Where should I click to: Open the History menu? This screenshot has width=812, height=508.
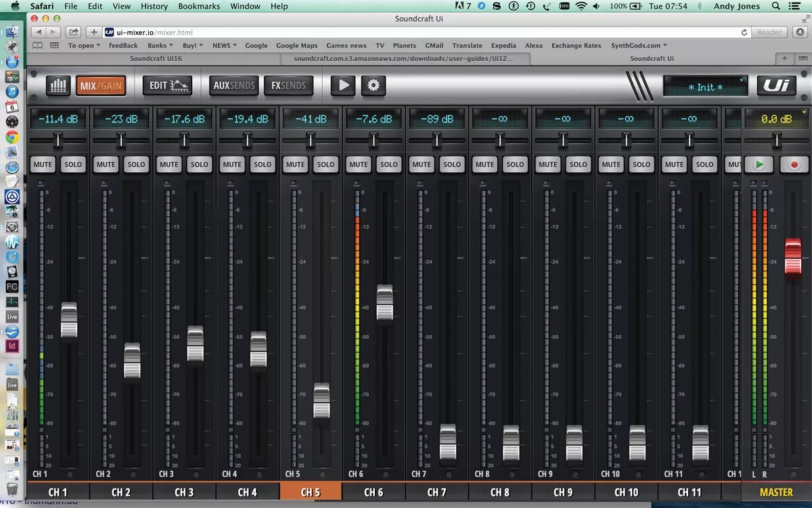(x=154, y=6)
